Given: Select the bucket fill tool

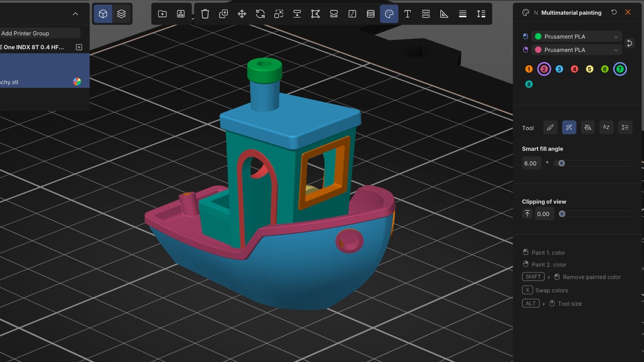Looking at the screenshot, I should tap(588, 128).
